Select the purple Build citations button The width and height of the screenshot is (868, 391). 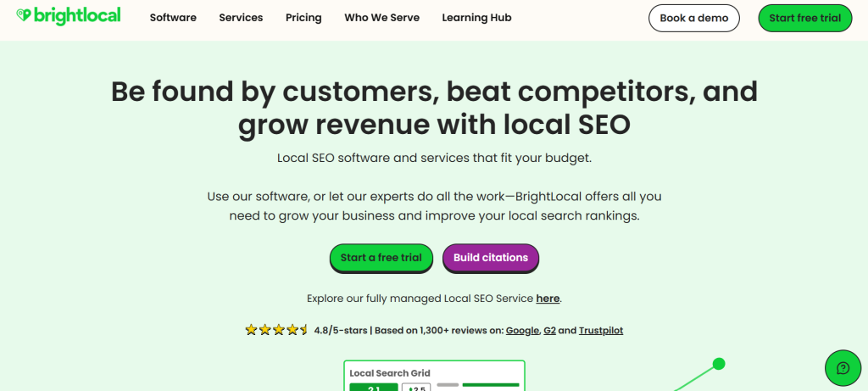491,258
